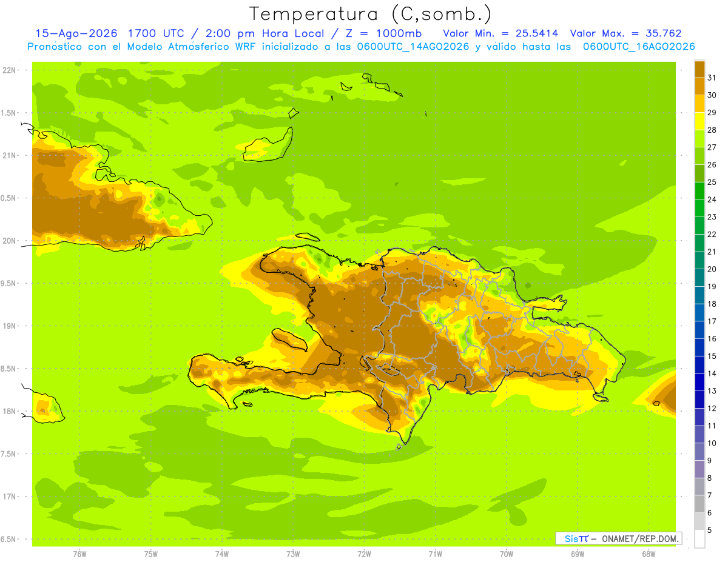Click the "0600UTC_16AGO2026" valid-until time
This screenshot has width=728, height=562.
pyautogui.click(x=639, y=47)
